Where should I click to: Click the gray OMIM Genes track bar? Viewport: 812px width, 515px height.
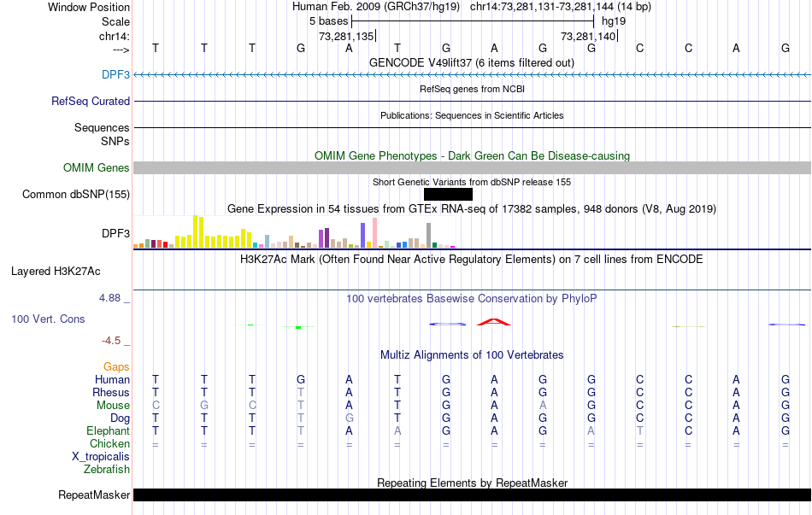[472, 168]
